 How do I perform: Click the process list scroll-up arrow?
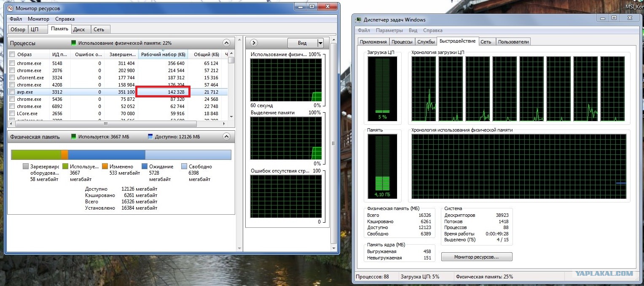pos(231,54)
